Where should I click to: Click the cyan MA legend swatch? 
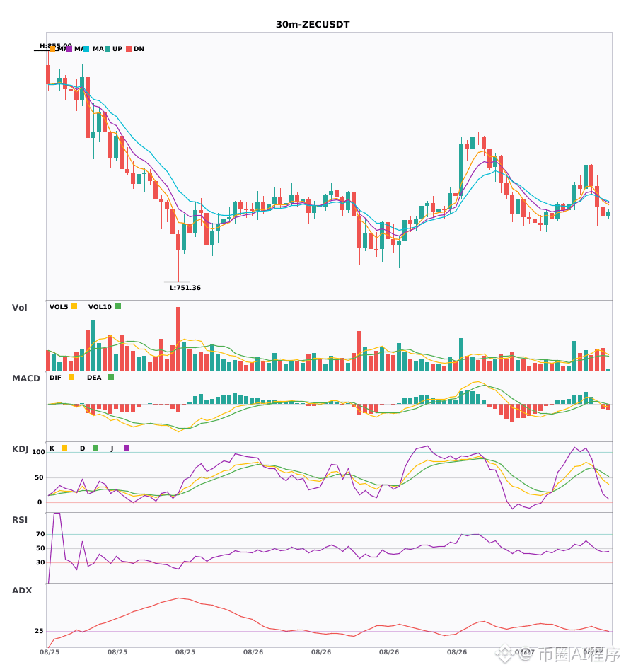86,49
